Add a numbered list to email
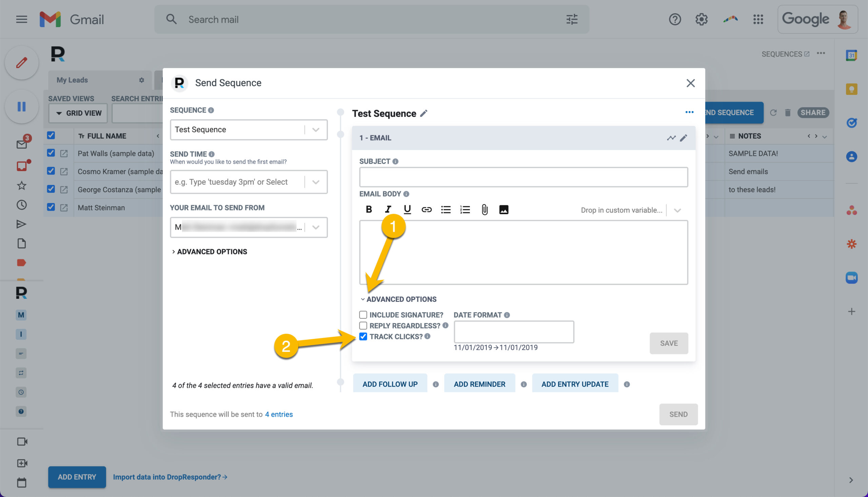The image size is (868, 497). (x=465, y=209)
